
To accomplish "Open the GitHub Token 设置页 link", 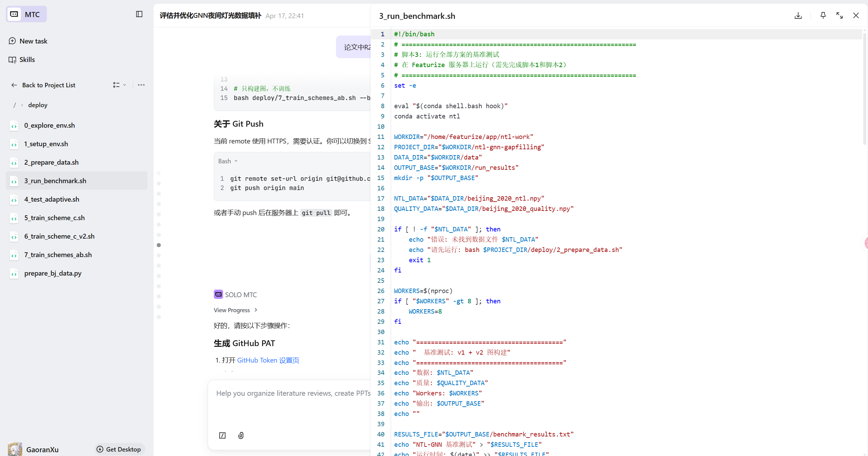I will point(268,360).
